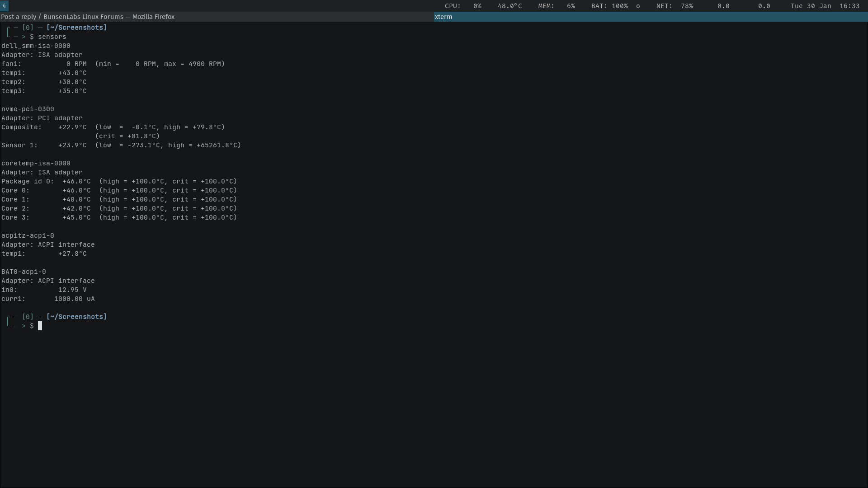The height and width of the screenshot is (488, 868).
Task: Click the second 0.0 network speed readout
Action: 764,6
